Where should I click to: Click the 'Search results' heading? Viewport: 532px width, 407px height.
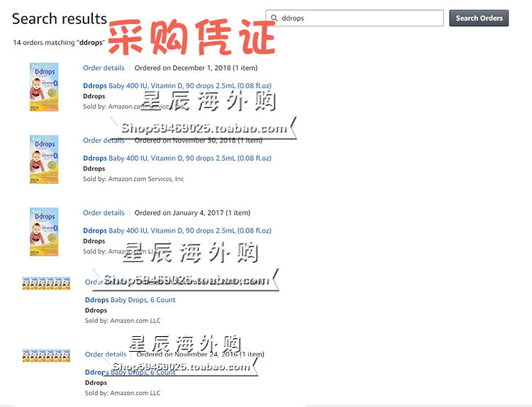point(60,18)
